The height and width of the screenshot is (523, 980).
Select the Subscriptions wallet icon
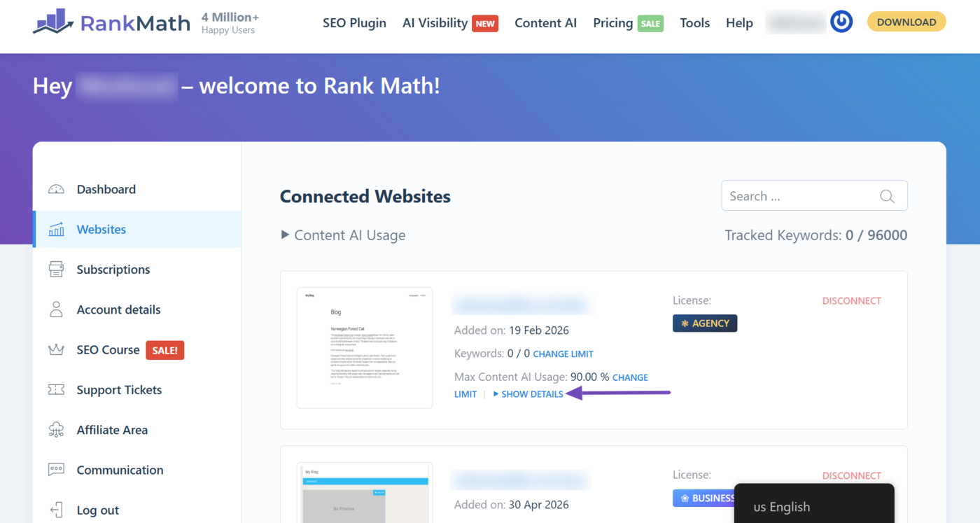coord(56,270)
